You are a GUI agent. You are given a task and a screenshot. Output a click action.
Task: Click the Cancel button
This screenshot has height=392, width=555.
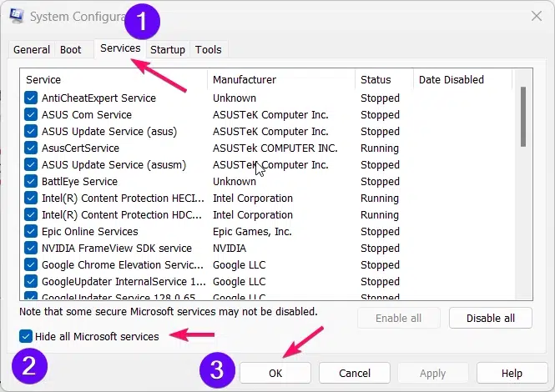355,373
